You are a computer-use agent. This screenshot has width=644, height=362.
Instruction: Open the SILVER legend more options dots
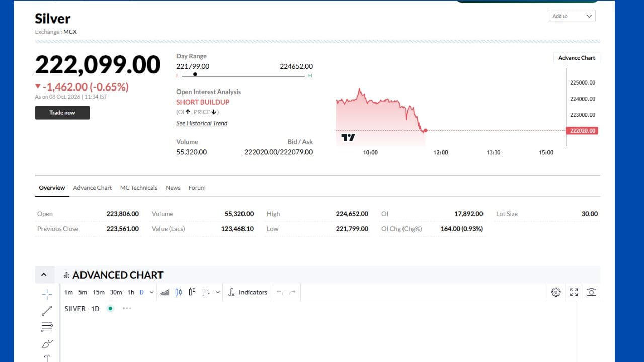(127, 308)
